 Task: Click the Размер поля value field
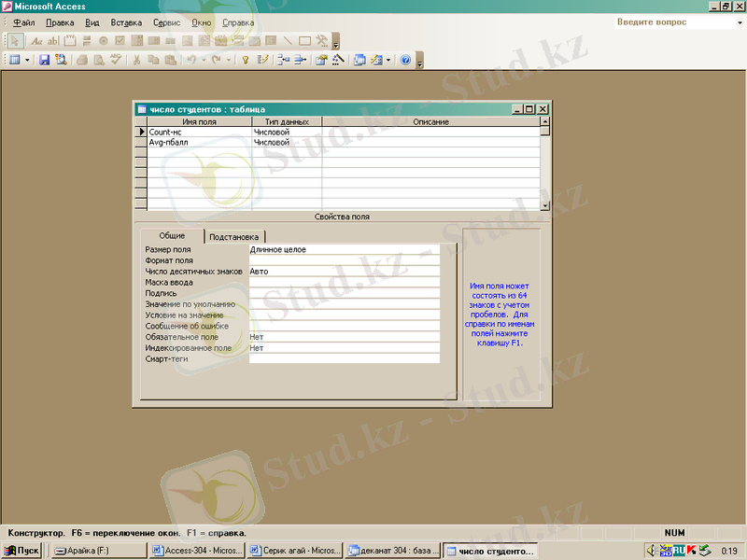(x=344, y=249)
